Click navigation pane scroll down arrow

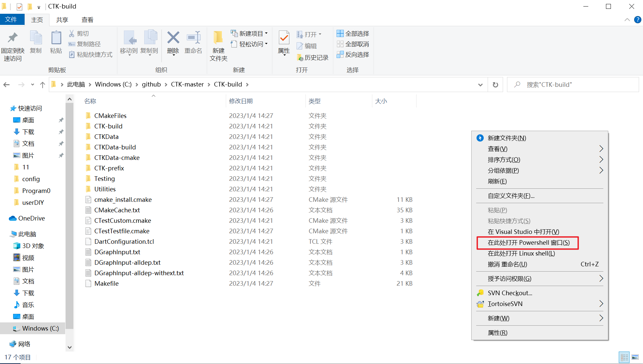(x=69, y=347)
